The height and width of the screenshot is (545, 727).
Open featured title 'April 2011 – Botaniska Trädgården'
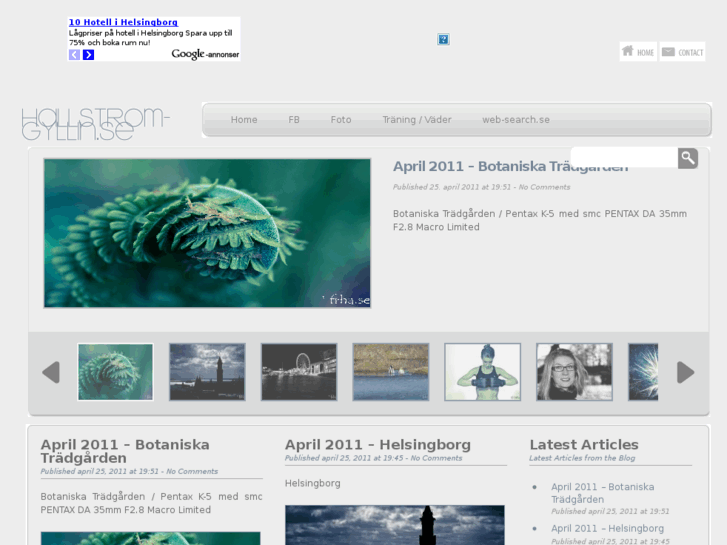point(510,166)
